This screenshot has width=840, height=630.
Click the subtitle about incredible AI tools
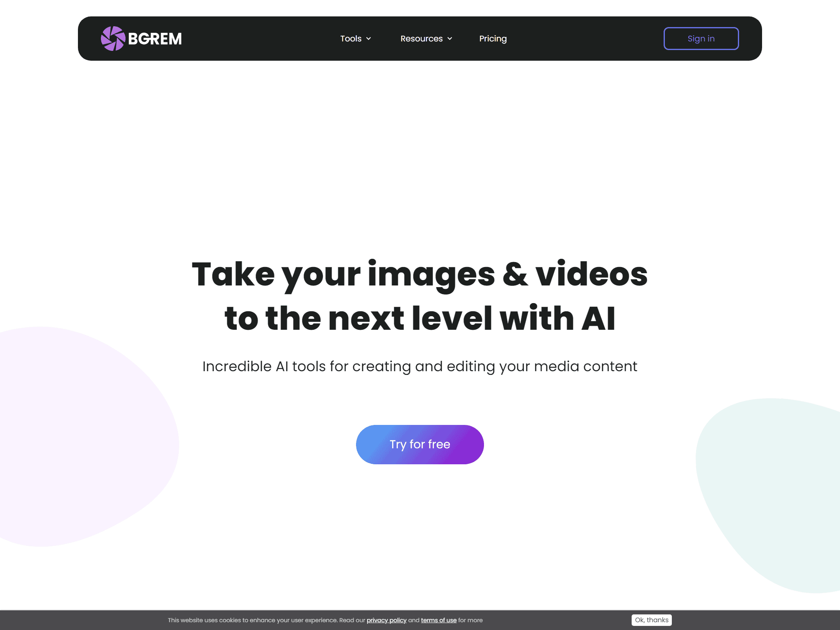tap(420, 366)
